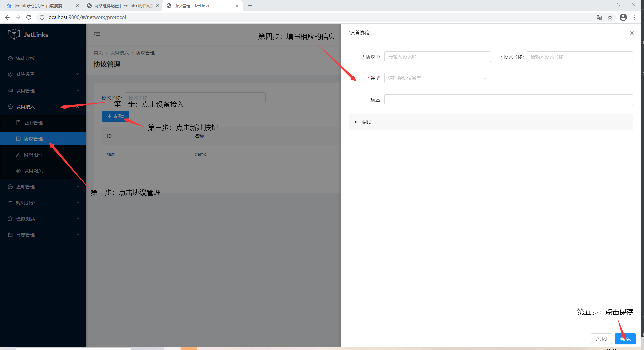
Task: Click the 关闭 button
Action: (x=601, y=339)
